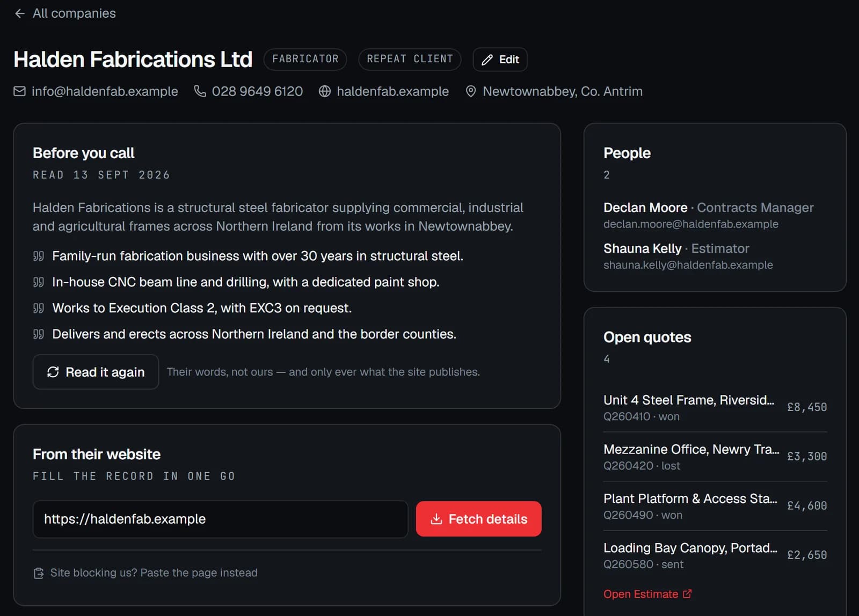Open the Open Estimate link
859x616 pixels.
[647, 594]
